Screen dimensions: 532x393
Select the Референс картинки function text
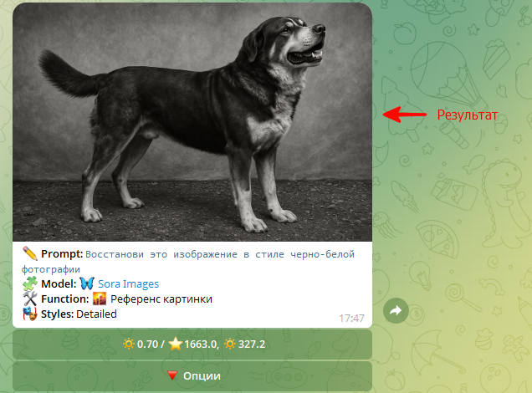[x=161, y=299]
